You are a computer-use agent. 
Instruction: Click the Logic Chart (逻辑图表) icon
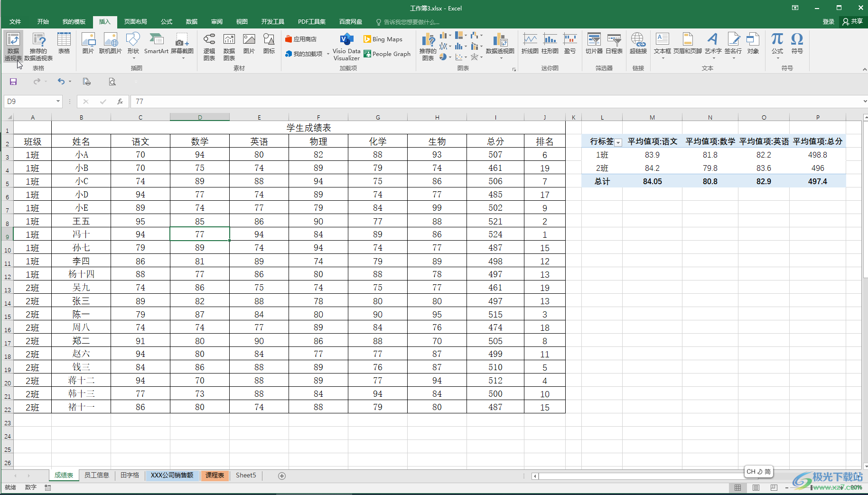click(209, 46)
